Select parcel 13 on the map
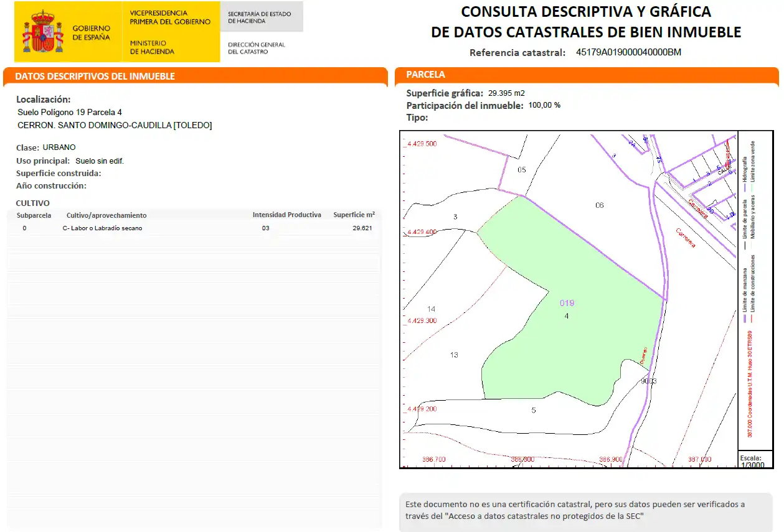The width and height of the screenshot is (784, 532). tap(454, 355)
